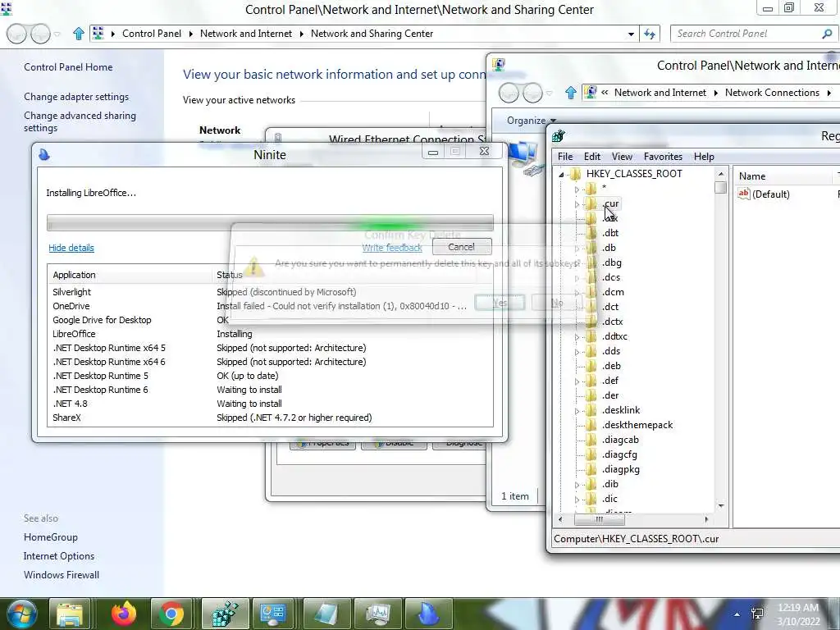Open address bar history dropdown
Screen dimensions: 840x630
631,34
